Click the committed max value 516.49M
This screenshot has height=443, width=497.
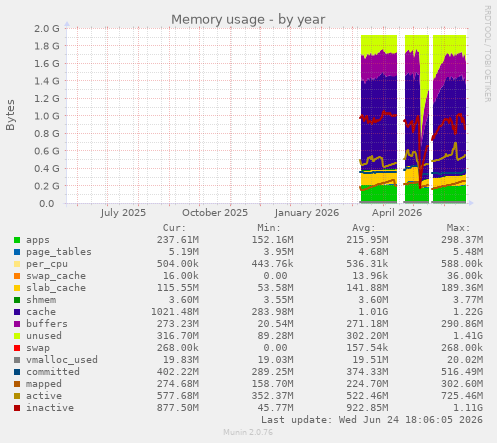coord(462,372)
